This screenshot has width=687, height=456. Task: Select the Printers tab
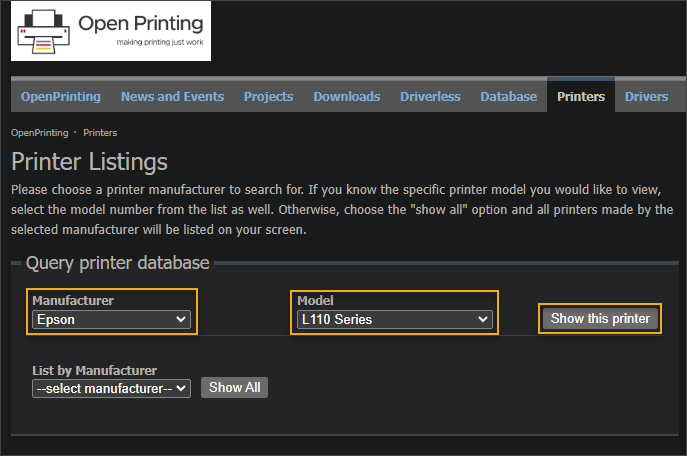581,96
